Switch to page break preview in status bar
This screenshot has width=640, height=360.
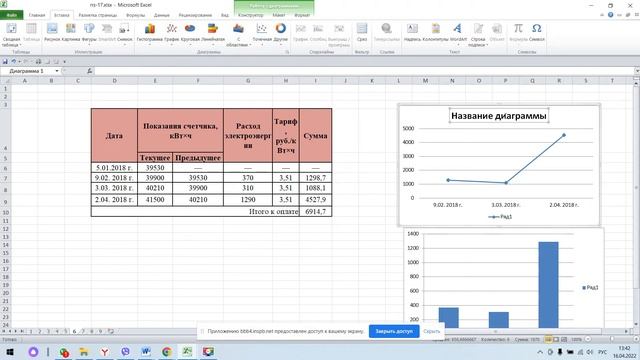564,339
